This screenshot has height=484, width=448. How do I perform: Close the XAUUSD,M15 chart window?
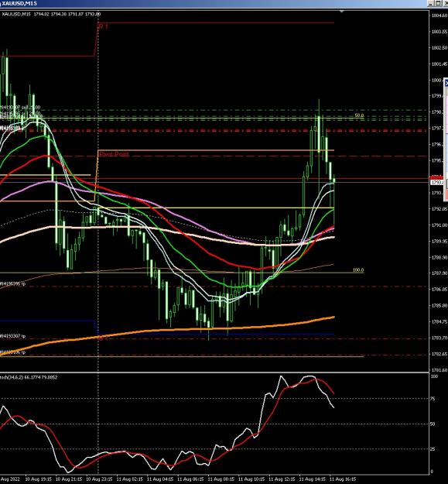click(x=446, y=3)
